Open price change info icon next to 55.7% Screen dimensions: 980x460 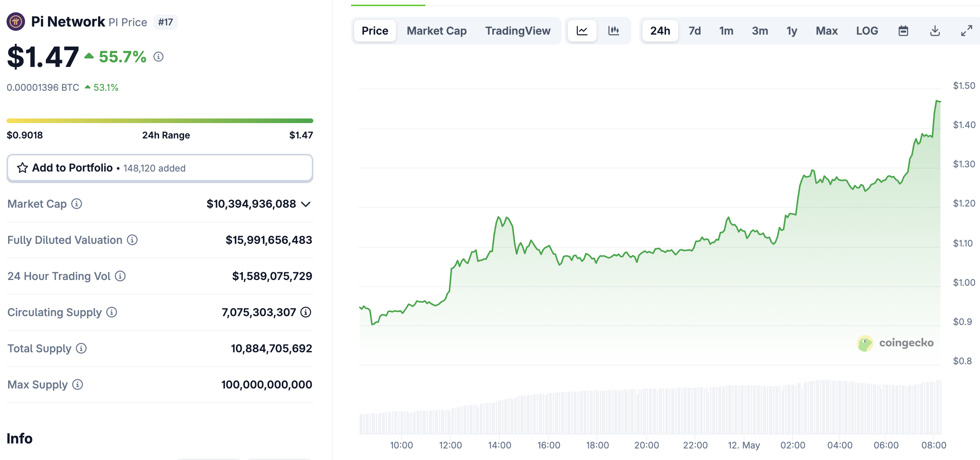[x=159, y=57]
